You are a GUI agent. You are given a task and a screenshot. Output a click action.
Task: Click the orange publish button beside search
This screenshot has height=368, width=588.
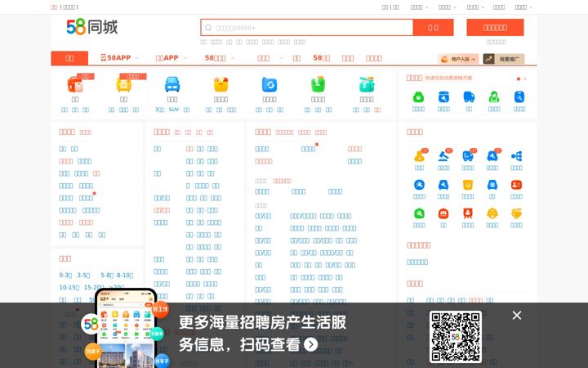point(495,28)
